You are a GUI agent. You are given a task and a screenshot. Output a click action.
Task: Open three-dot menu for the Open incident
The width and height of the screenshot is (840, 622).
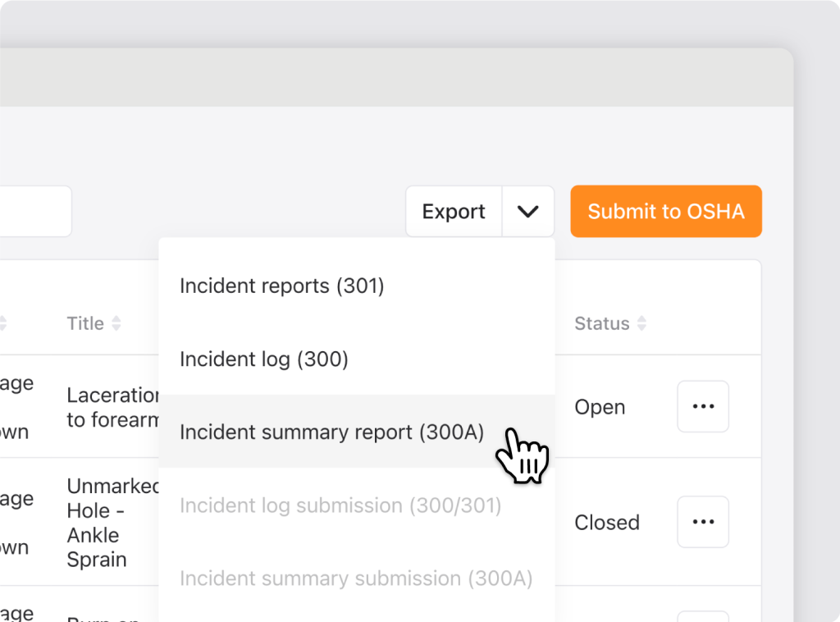pyautogui.click(x=703, y=406)
